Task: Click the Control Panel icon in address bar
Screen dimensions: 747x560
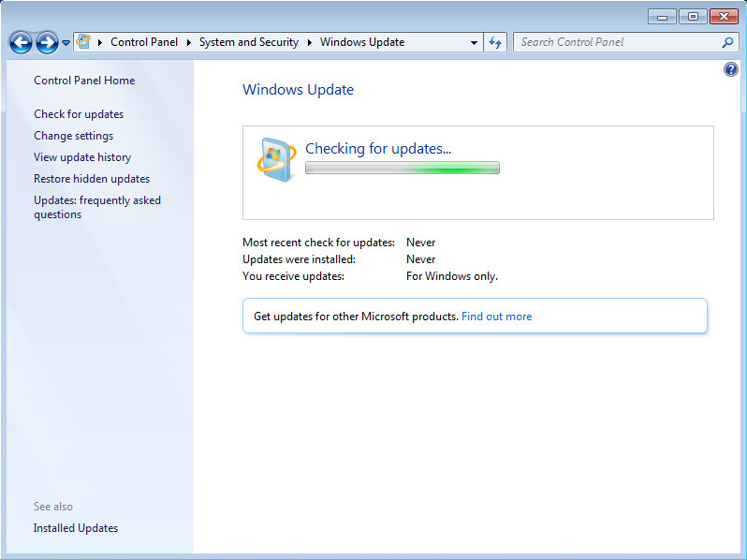Action: point(84,42)
